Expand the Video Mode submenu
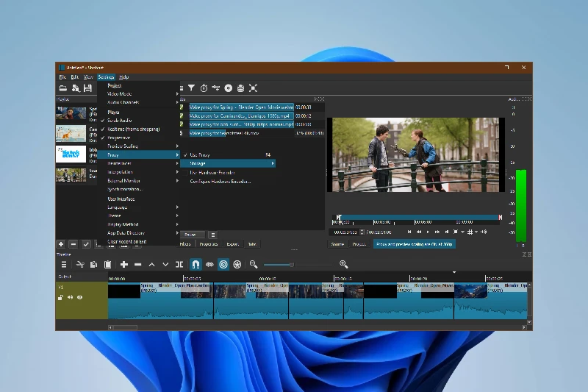Viewport: 588px width, 392px height. (138, 94)
